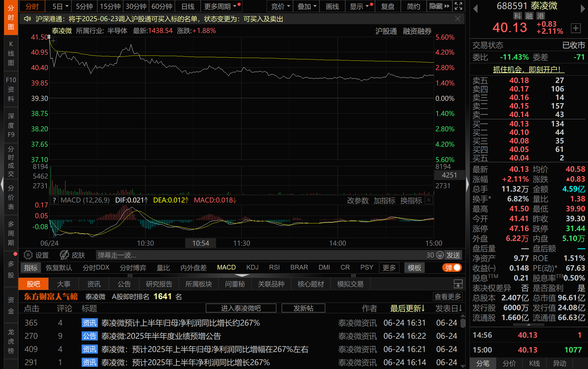
Task: Open the 公告 tab
Action: pos(124,284)
